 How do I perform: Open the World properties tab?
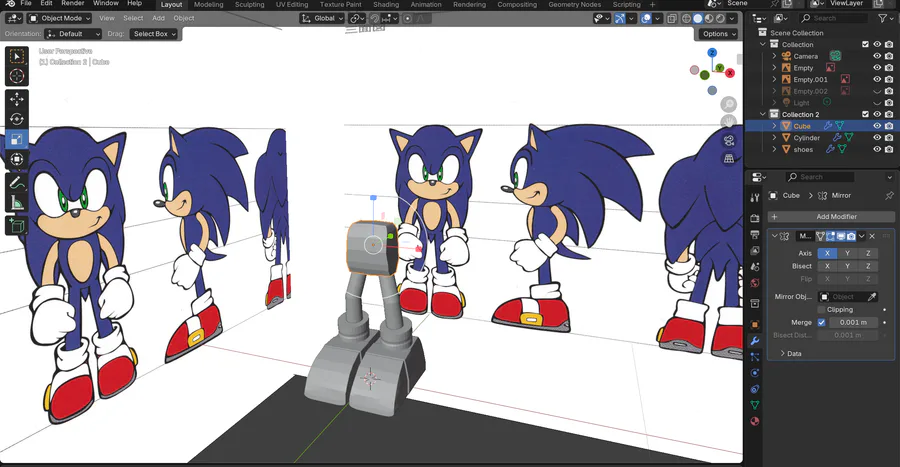click(x=755, y=283)
